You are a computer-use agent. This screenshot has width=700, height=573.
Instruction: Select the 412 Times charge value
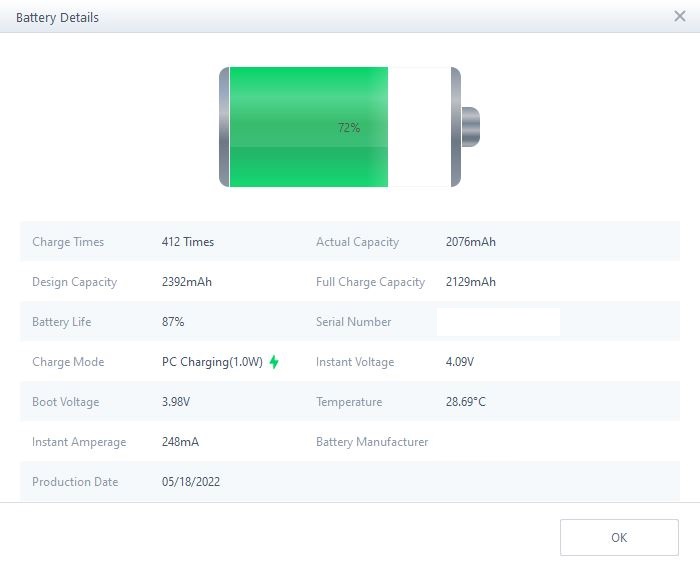(x=188, y=242)
